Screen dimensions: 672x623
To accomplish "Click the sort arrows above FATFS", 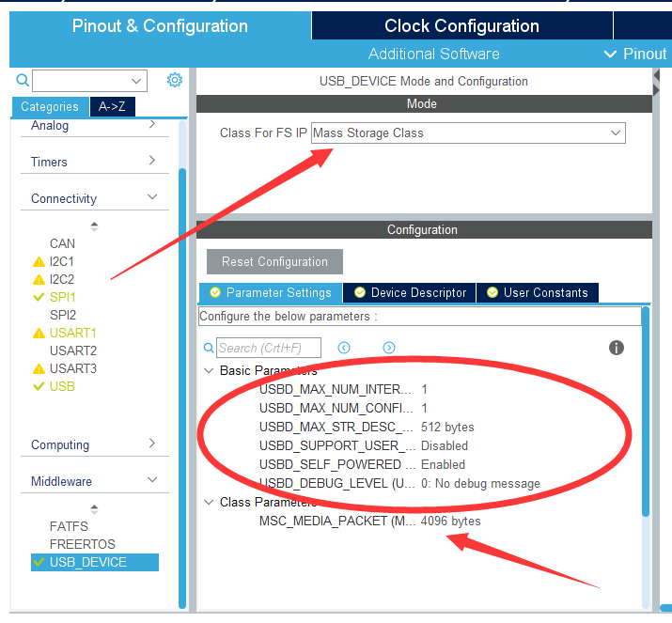I will (94, 509).
